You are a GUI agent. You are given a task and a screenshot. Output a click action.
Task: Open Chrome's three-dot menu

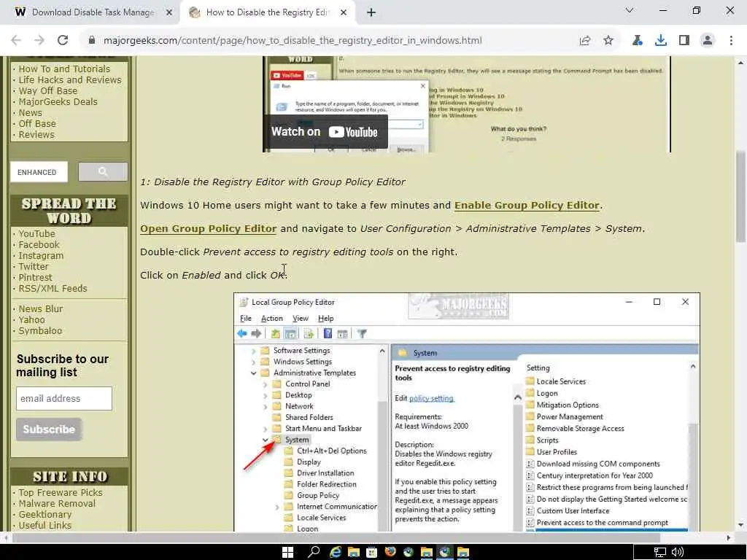coord(731,41)
